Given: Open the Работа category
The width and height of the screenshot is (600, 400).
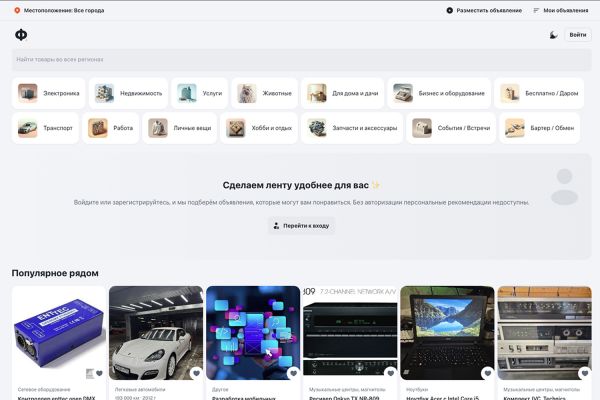Looking at the screenshot, I should click(111, 128).
